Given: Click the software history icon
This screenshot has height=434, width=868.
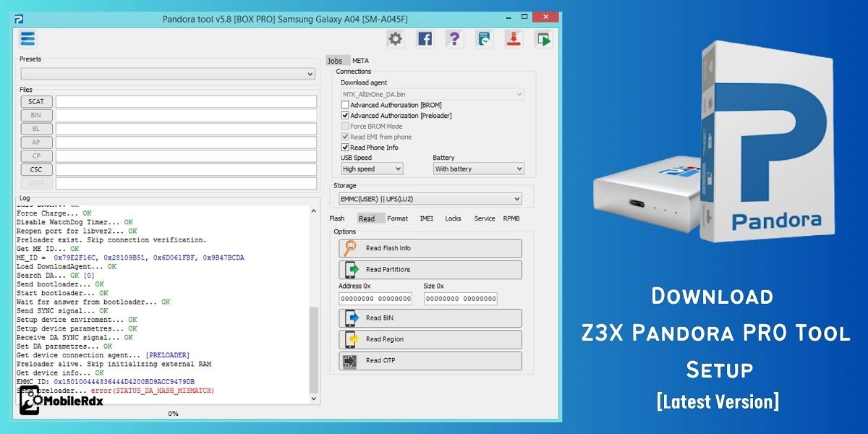Looking at the screenshot, I should pyautogui.click(x=484, y=39).
